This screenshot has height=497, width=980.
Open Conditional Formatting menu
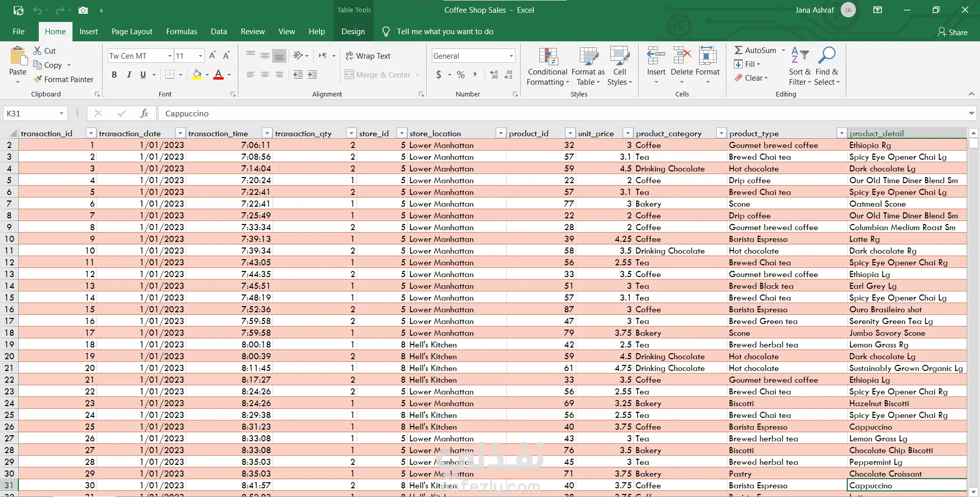tap(547, 67)
